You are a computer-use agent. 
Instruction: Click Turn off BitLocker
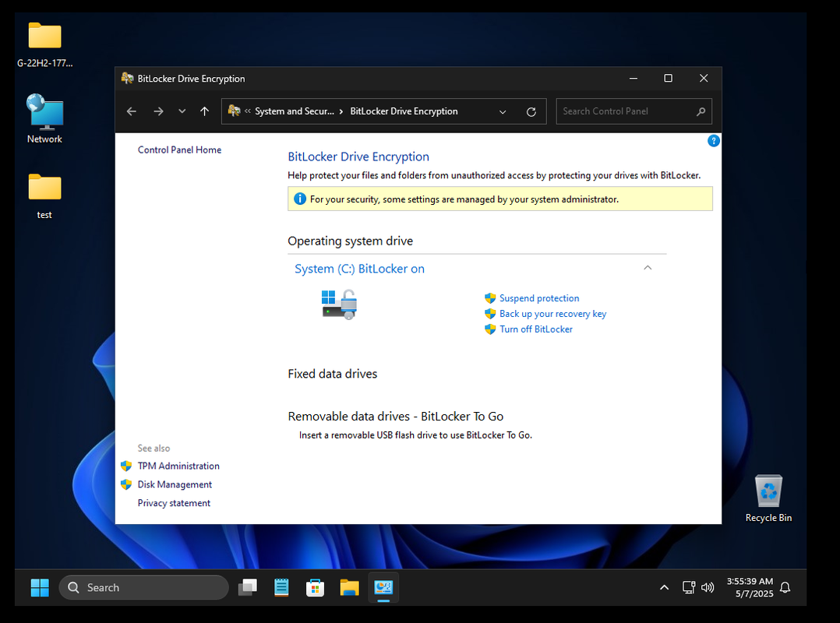(x=536, y=329)
